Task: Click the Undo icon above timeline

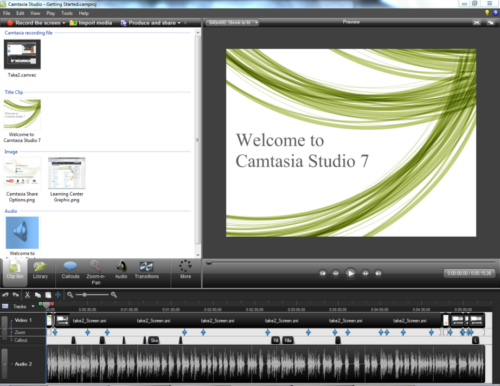Action: 5,295
